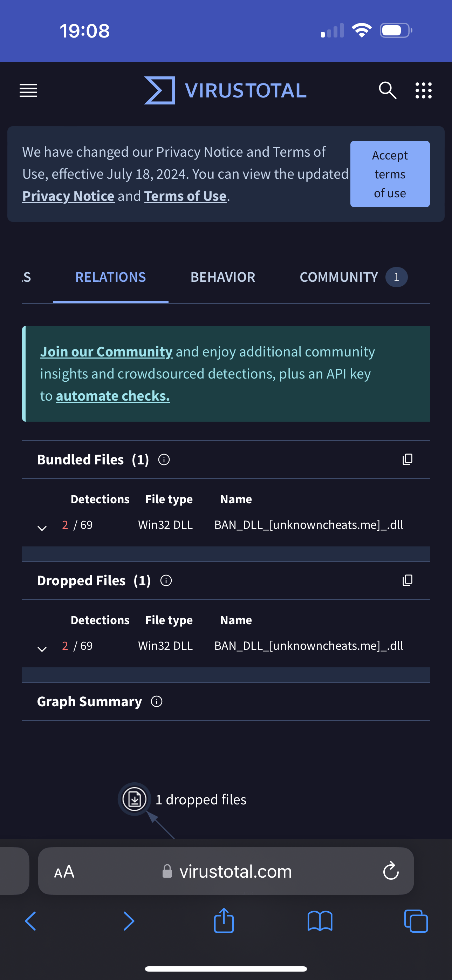Screen dimensions: 452x980
Task: Open the hamburger menu
Action: (x=28, y=90)
